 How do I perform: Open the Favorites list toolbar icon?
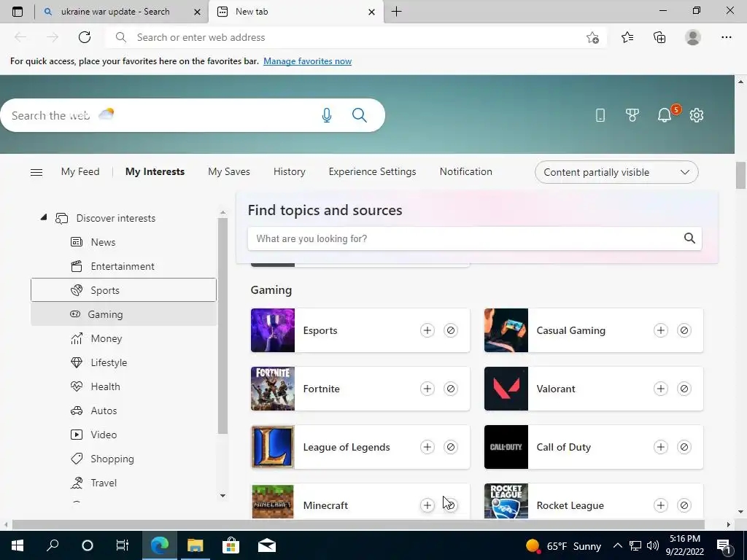click(x=627, y=37)
